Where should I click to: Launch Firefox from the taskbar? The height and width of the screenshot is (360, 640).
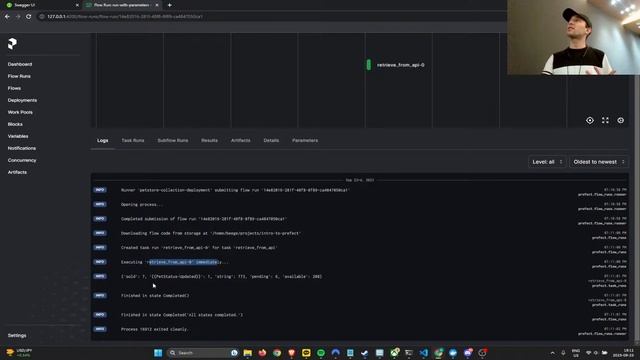(262, 353)
